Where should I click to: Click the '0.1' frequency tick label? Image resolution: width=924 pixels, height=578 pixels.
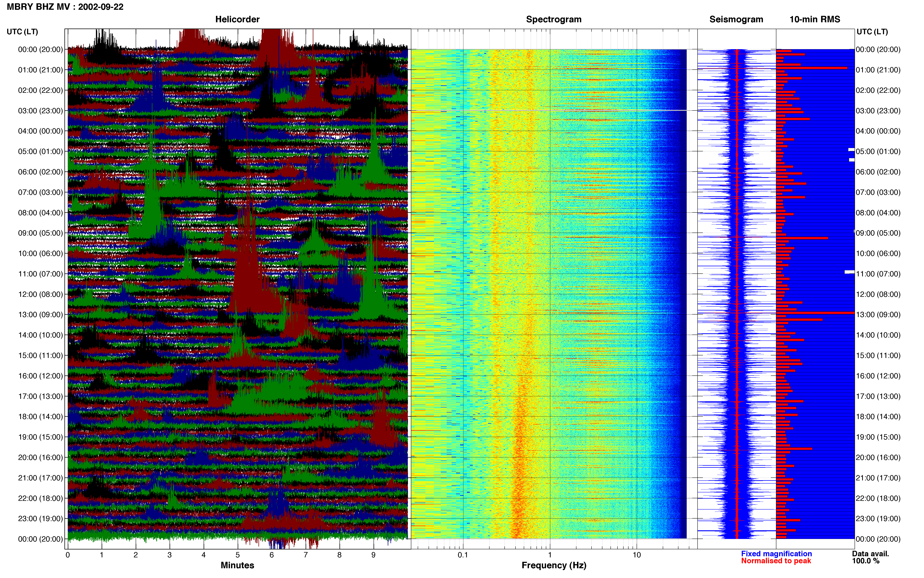pos(463,555)
